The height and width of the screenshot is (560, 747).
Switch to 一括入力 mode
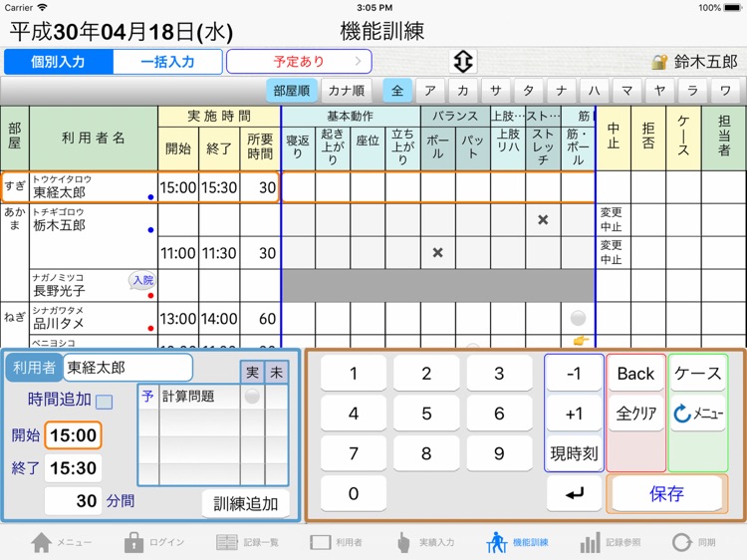coord(167,62)
